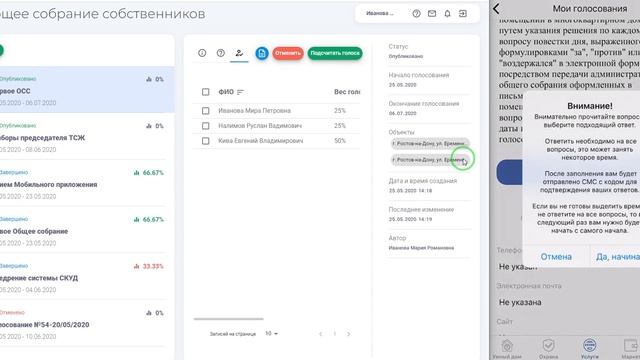
Task: Click the Сайт field label in the mobile app
Action: (504, 322)
